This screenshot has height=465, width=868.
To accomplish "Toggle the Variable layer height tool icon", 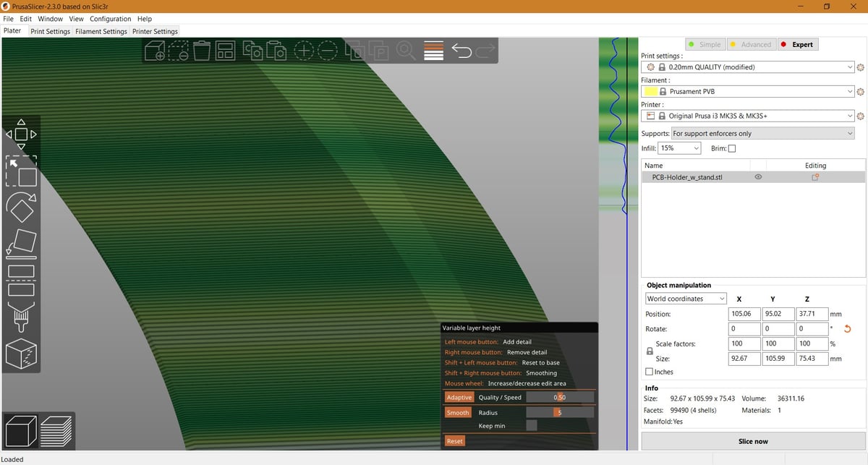I will [x=433, y=50].
